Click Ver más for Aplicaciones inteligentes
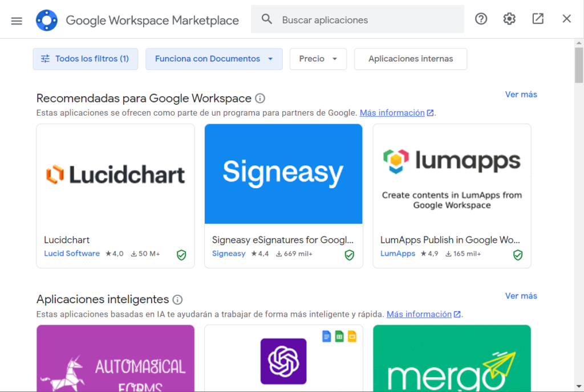Screen dimensions: 584x392 click(521, 296)
